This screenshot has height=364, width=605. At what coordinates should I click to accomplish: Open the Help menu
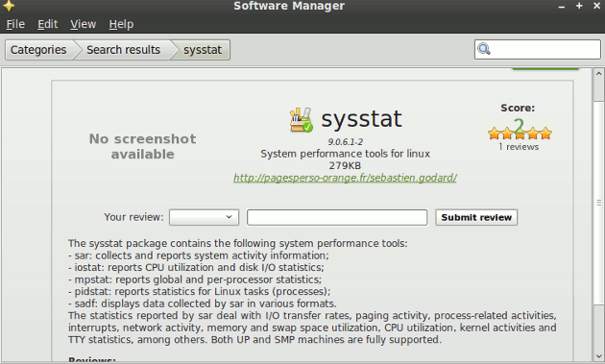(x=121, y=24)
